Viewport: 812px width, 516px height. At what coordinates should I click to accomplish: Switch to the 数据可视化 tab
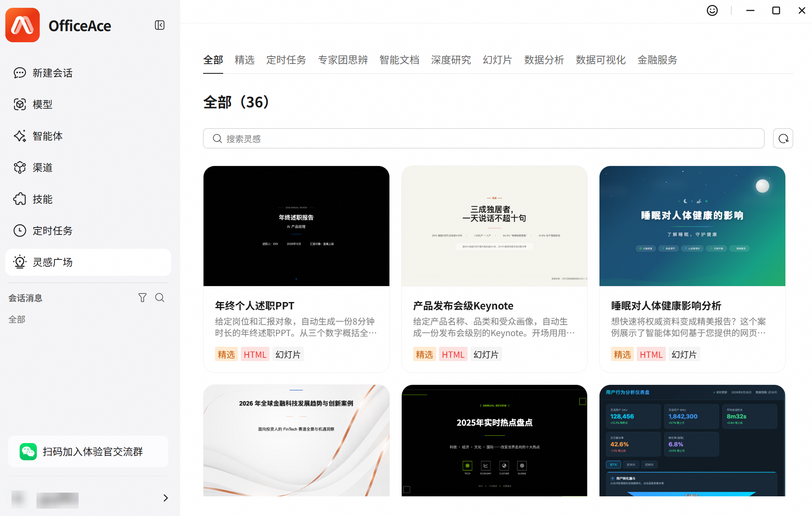tap(601, 60)
